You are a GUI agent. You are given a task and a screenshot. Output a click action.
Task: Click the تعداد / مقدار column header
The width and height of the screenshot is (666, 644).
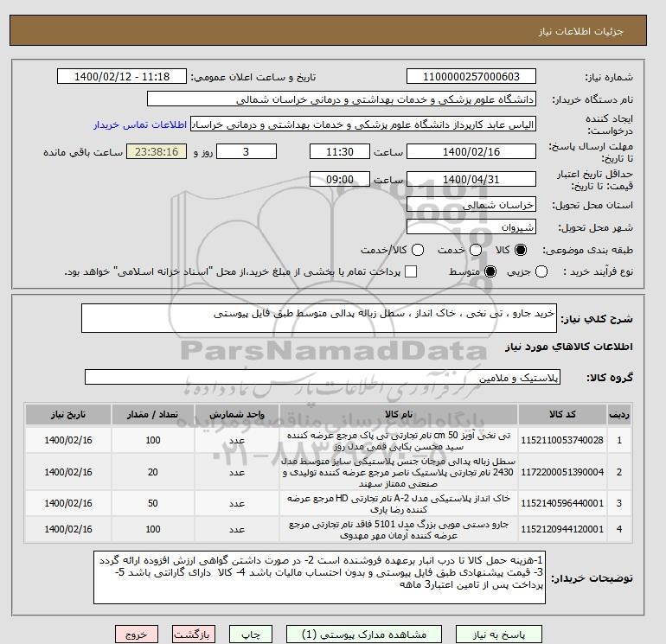click(153, 414)
